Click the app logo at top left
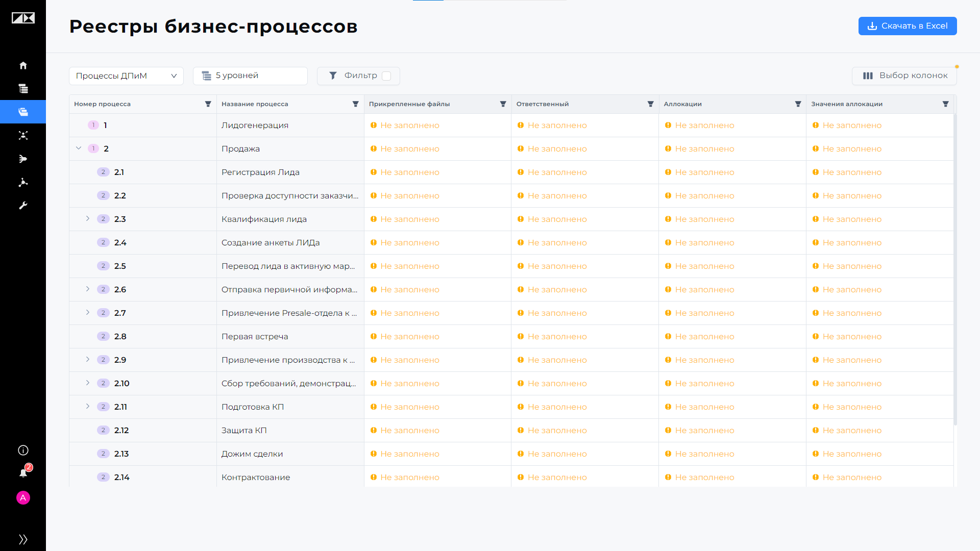 pos(23,18)
